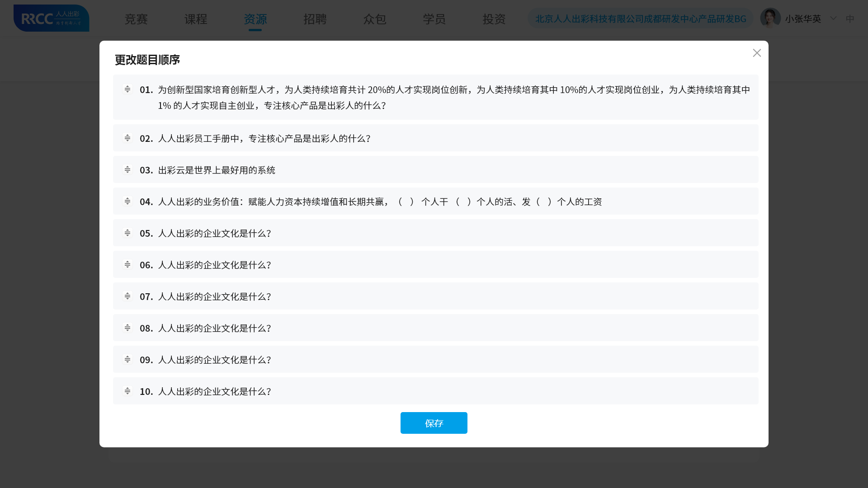Click the drag handle icon for question 07
Viewport: 868px width, 488px height.
coord(127,296)
